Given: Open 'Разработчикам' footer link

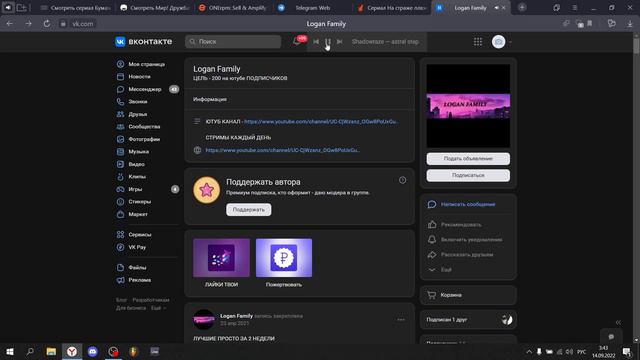Looking at the screenshot, I should [151, 300].
